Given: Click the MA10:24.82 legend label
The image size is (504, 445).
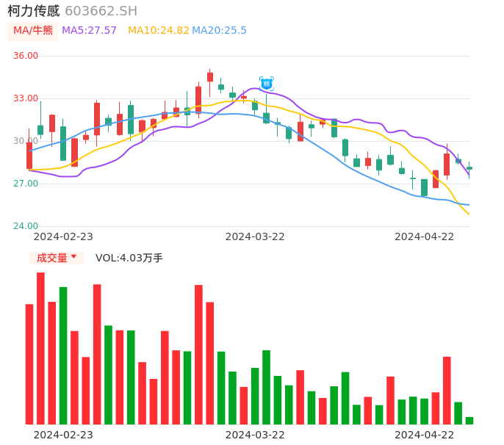Looking at the screenshot, I should point(158,31).
